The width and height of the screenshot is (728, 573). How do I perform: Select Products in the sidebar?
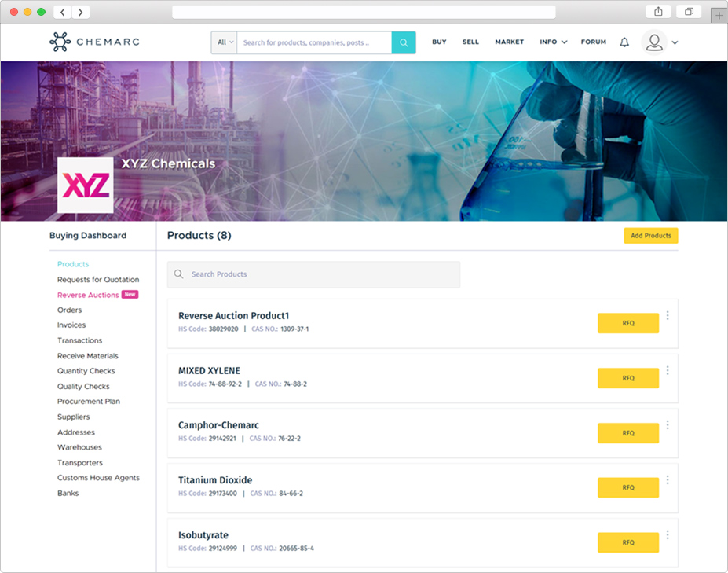click(73, 264)
